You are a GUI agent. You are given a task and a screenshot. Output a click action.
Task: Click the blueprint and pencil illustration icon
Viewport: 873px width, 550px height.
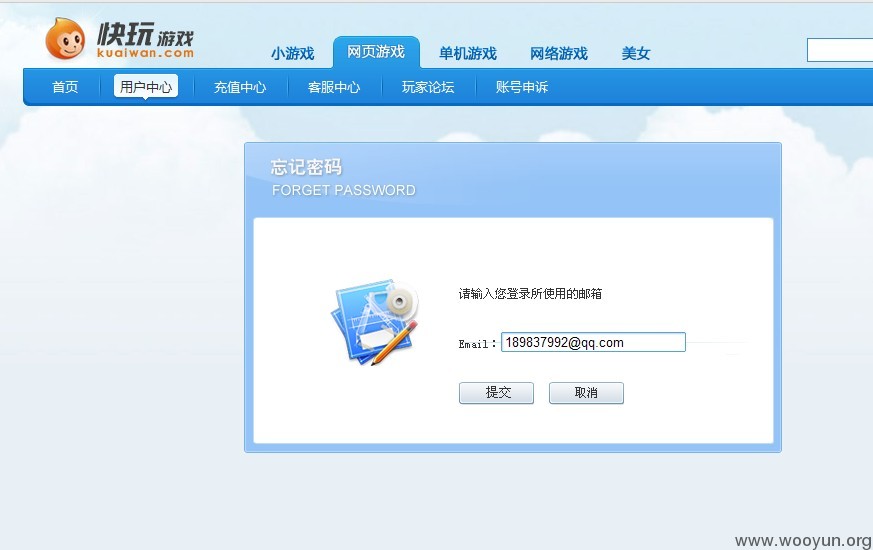[376, 322]
